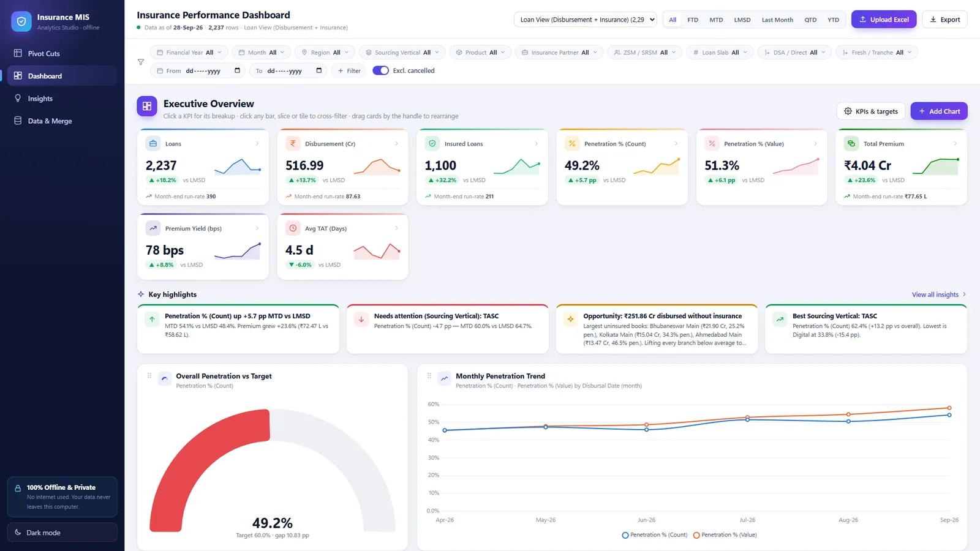Go to Insights in the sidebar
This screenshot has width=980, height=551.
pos(62,99)
